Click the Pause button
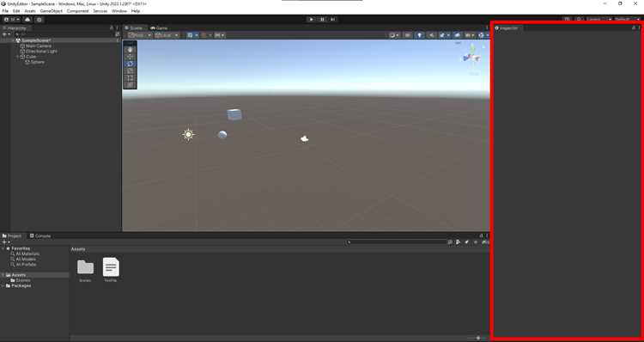Image resolution: width=644 pixels, height=342 pixels. [x=322, y=19]
